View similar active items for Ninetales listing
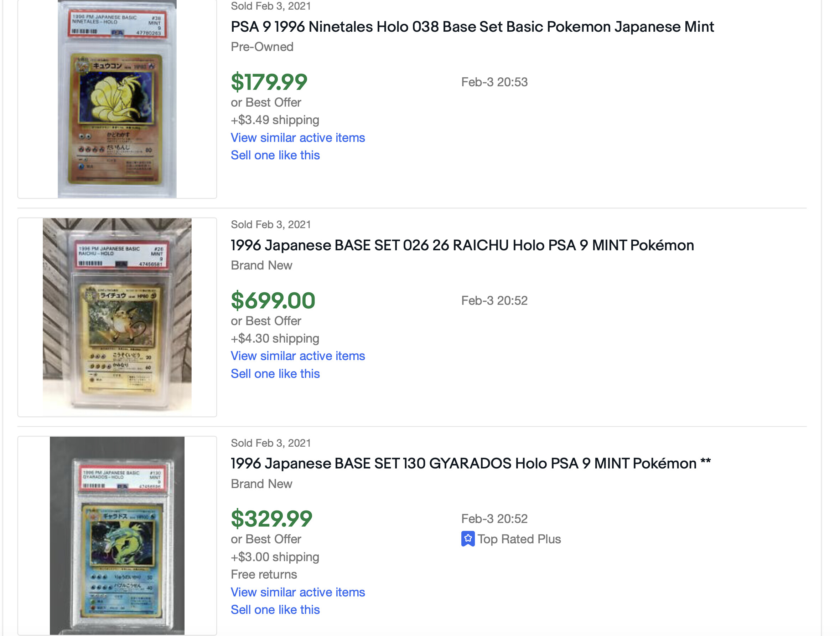Screen dimensions: 840x636 pos(298,138)
